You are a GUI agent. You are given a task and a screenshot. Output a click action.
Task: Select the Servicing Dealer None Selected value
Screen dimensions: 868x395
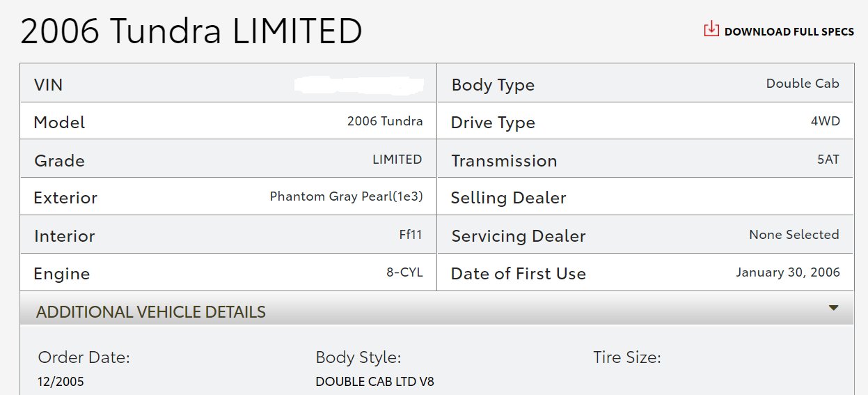[794, 235]
